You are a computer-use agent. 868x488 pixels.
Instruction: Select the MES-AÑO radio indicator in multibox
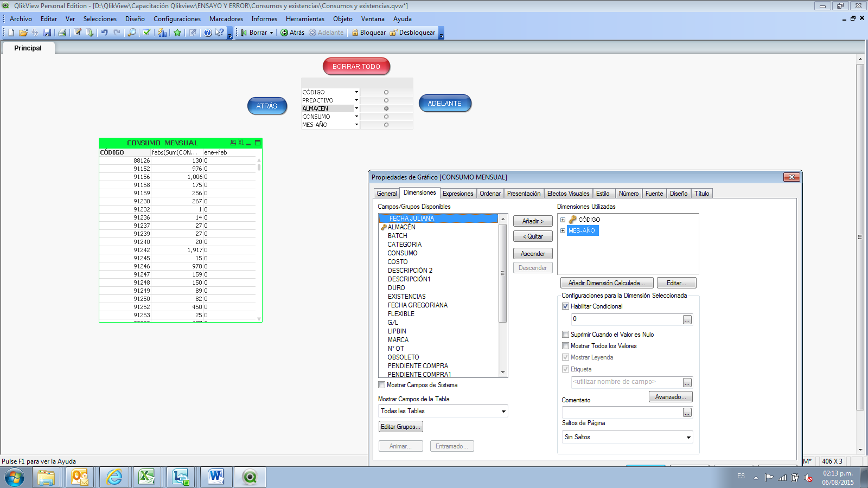point(386,125)
